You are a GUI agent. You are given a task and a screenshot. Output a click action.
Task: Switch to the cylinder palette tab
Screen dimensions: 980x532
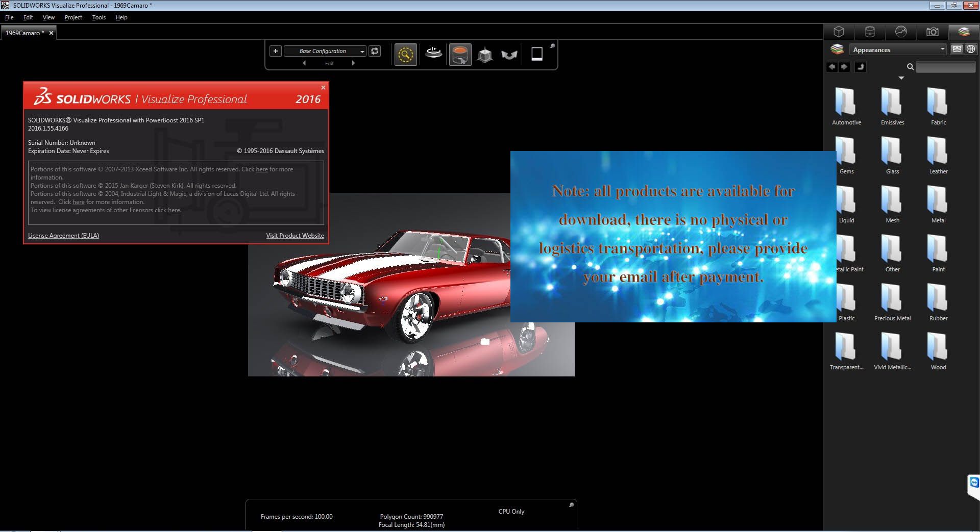coord(870,32)
